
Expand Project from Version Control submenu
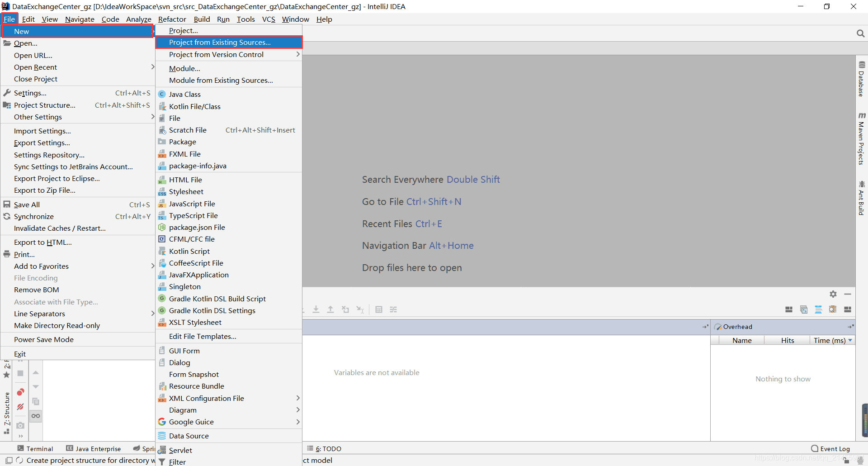tap(297, 54)
